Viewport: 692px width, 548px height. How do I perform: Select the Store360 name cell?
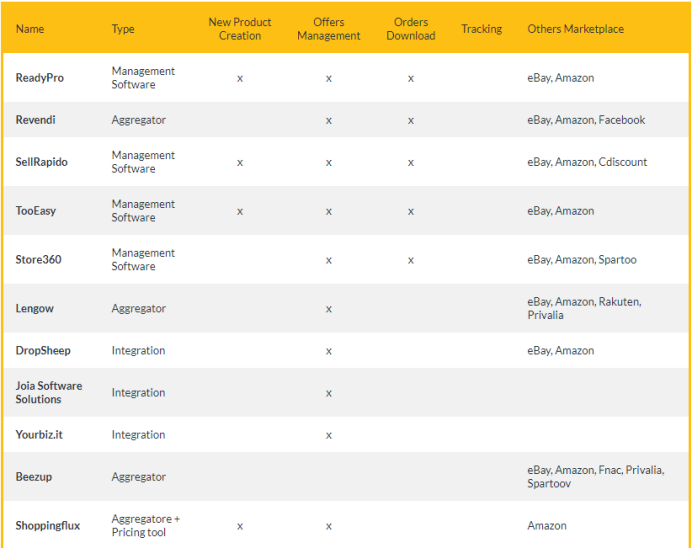38,259
